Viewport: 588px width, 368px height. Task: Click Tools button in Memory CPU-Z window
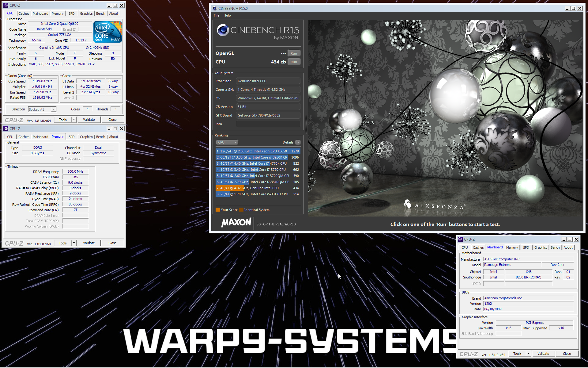(63, 243)
